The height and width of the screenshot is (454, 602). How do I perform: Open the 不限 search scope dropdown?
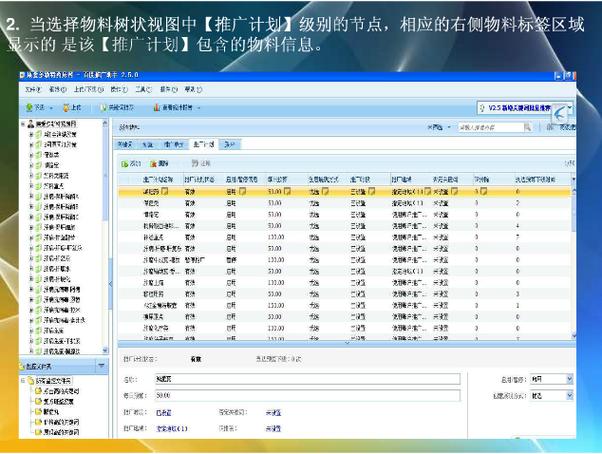tap(439, 127)
